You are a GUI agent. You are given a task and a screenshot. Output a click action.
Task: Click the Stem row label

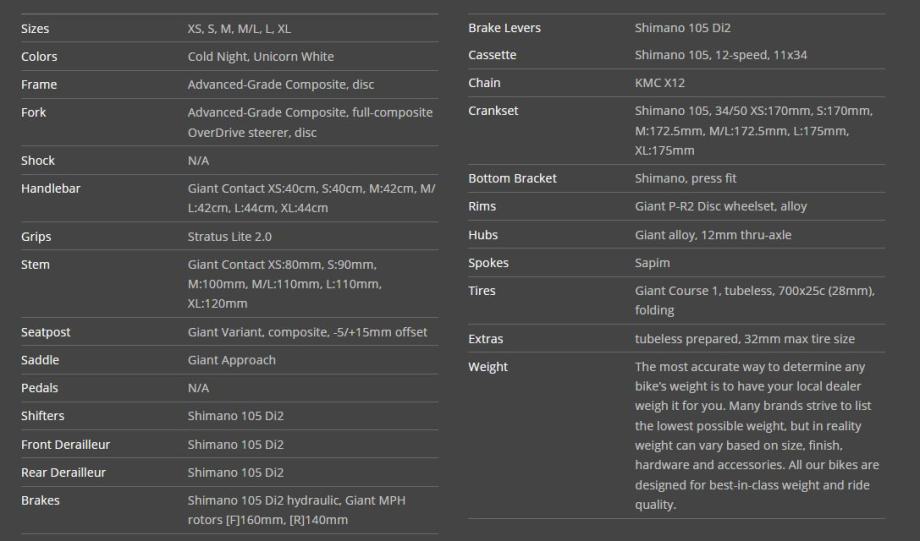pos(35,265)
